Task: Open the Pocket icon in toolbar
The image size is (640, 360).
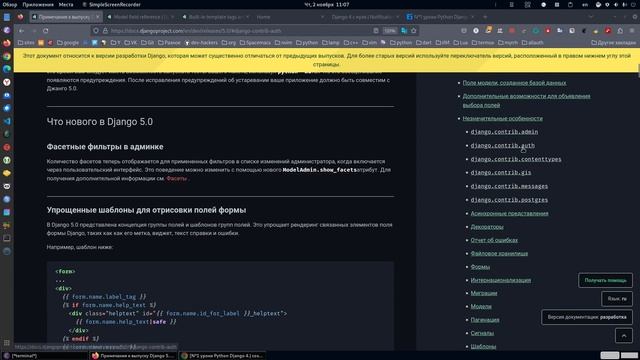Action: coord(464,31)
